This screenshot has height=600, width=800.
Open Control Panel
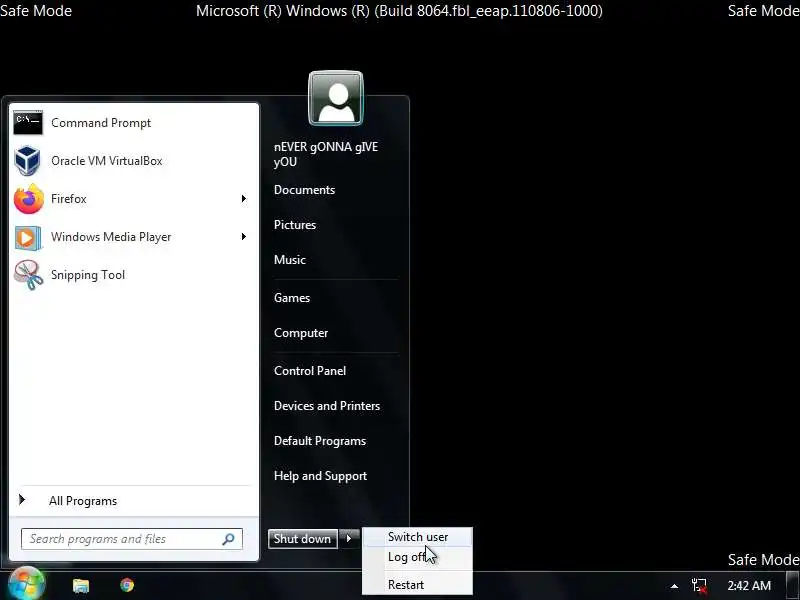point(310,371)
